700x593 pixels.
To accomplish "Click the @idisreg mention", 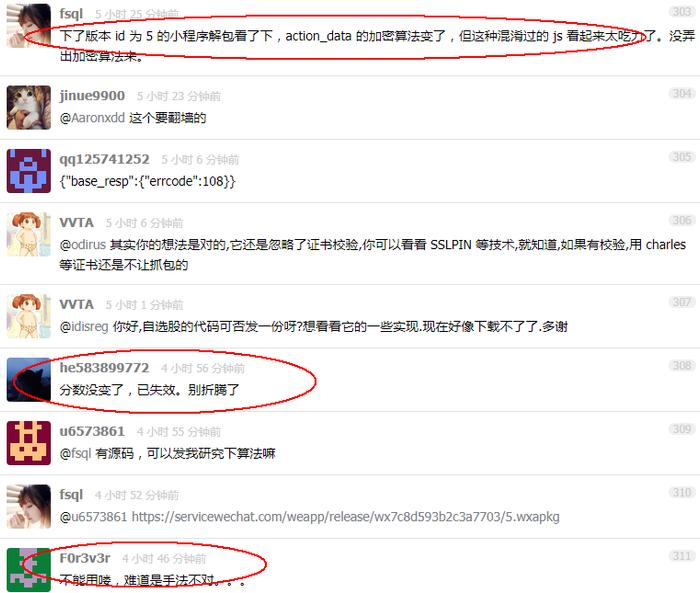I will tap(84, 327).
